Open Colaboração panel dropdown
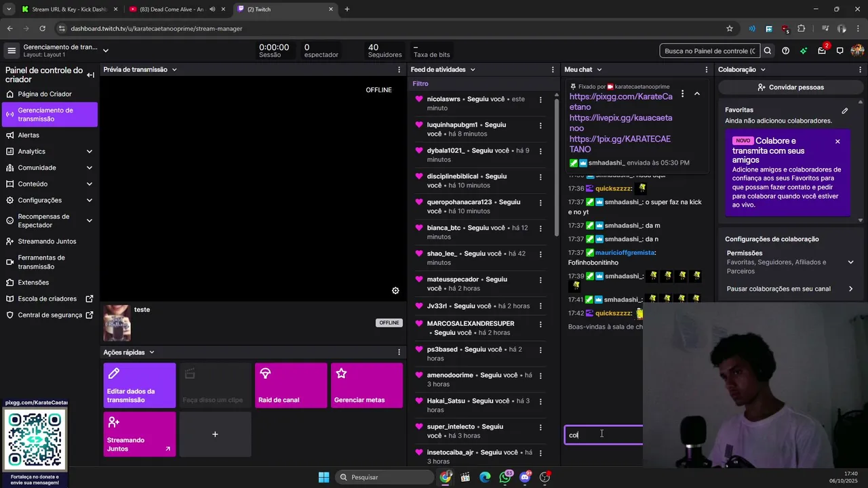 click(x=763, y=70)
